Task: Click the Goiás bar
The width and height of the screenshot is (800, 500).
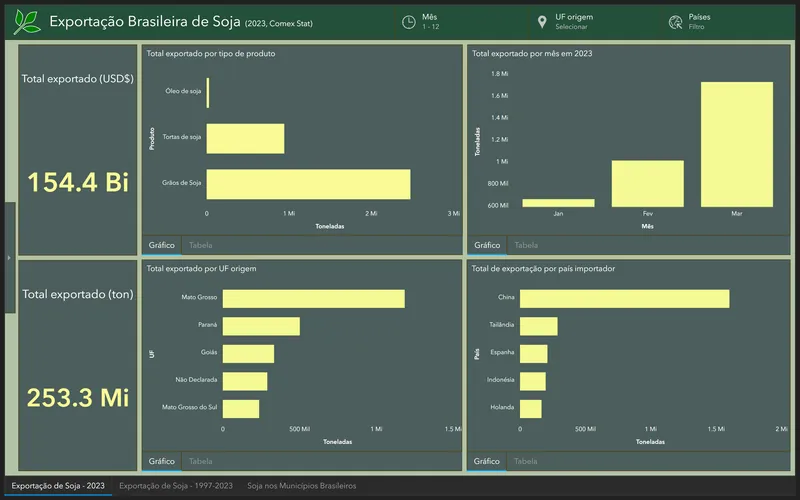Action: 248,354
